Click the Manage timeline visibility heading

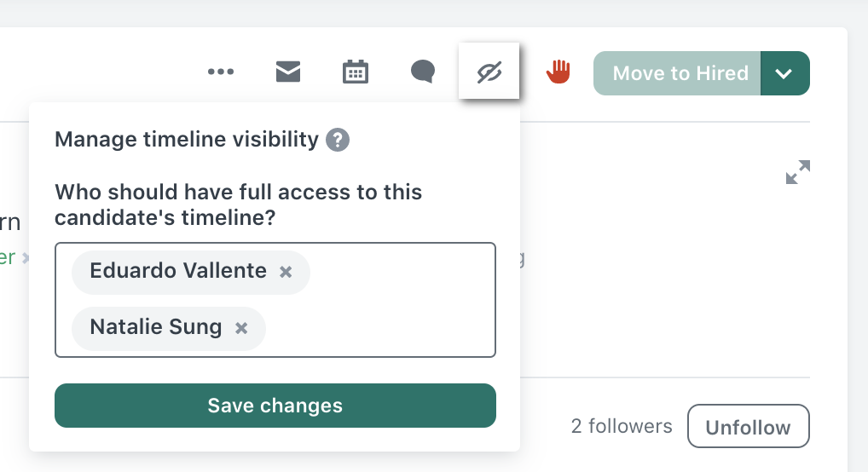(x=187, y=139)
